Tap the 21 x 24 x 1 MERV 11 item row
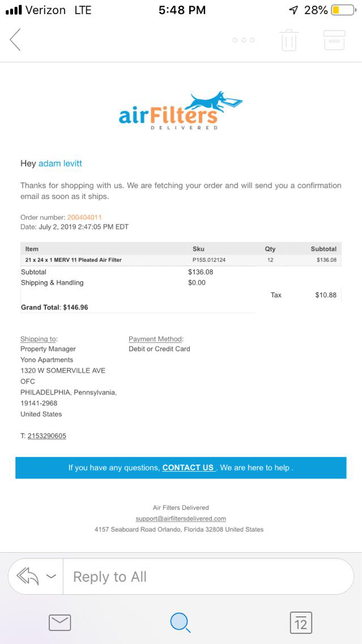This screenshot has width=362, height=644. click(x=74, y=260)
